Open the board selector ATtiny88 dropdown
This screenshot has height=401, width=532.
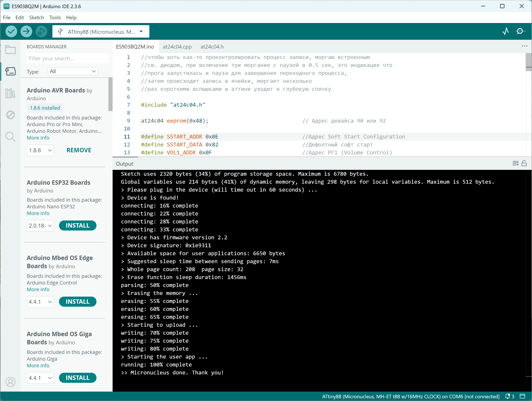click(x=101, y=32)
